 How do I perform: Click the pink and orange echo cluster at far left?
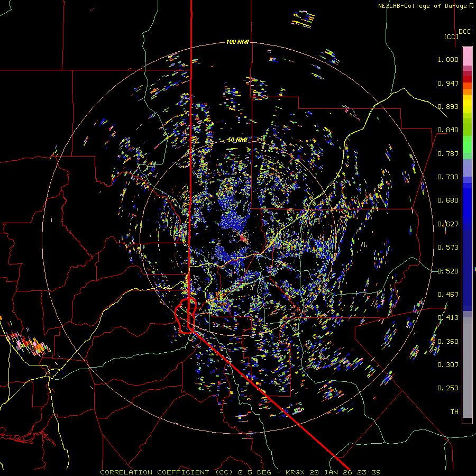29,343
